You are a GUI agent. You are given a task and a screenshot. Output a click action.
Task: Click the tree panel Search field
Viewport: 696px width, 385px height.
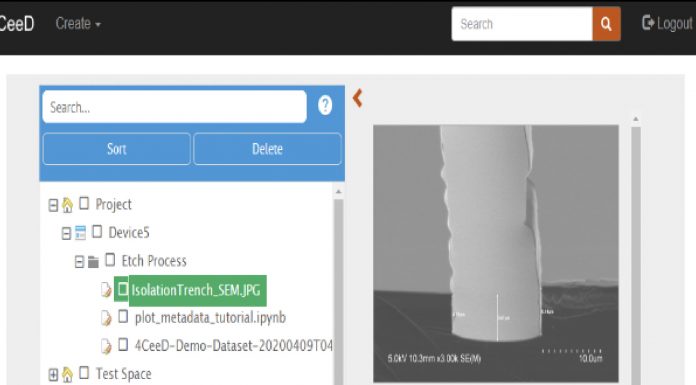click(x=174, y=107)
